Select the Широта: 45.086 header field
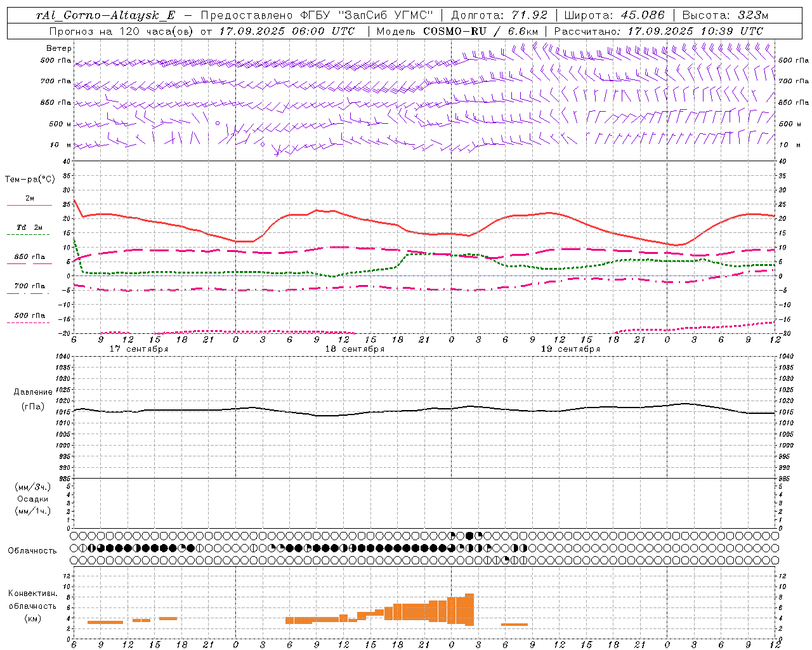Image resolution: width=812 pixels, height=650 pixels. click(614, 15)
